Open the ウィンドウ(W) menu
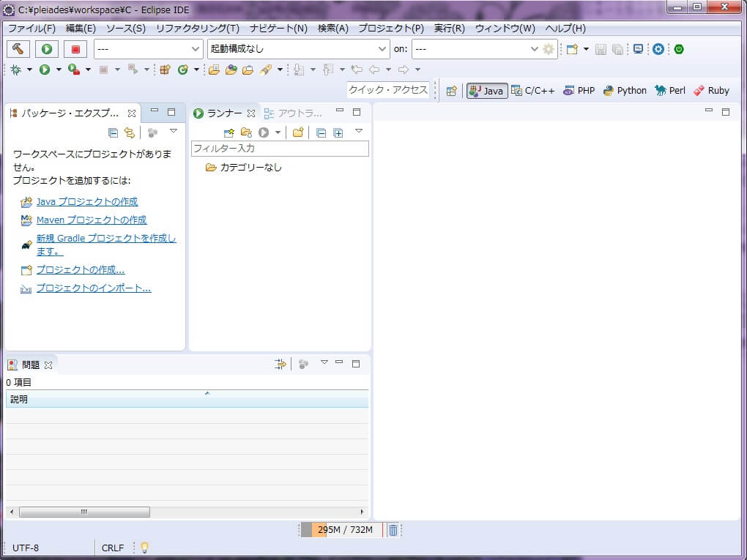The width and height of the screenshot is (747, 560). pyautogui.click(x=505, y=29)
